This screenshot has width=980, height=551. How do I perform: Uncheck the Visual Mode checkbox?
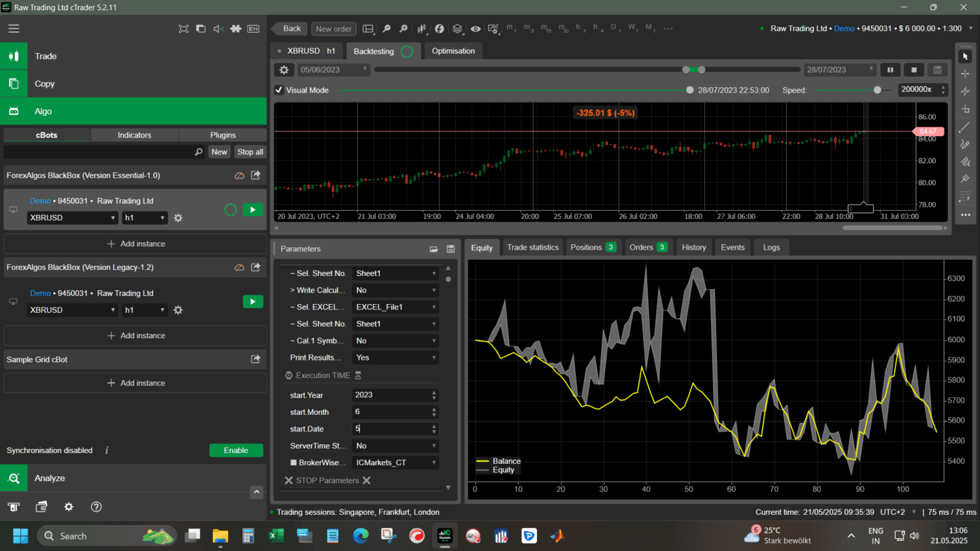[x=279, y=90]
